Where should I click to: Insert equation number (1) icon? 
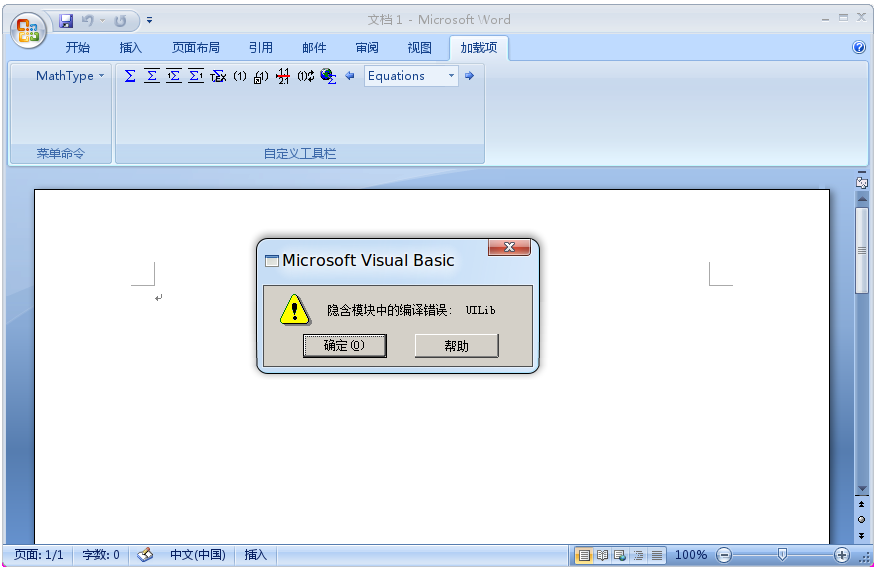click(240, 76)
